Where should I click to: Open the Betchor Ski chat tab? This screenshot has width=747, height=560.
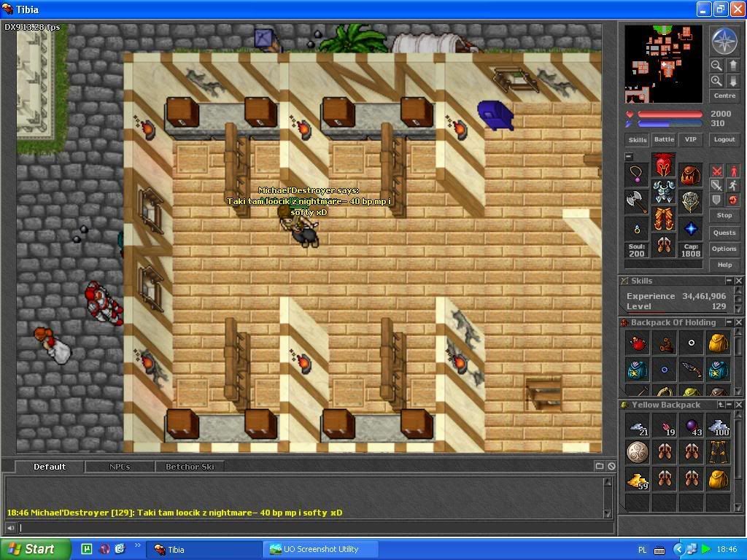pos(190,467)
